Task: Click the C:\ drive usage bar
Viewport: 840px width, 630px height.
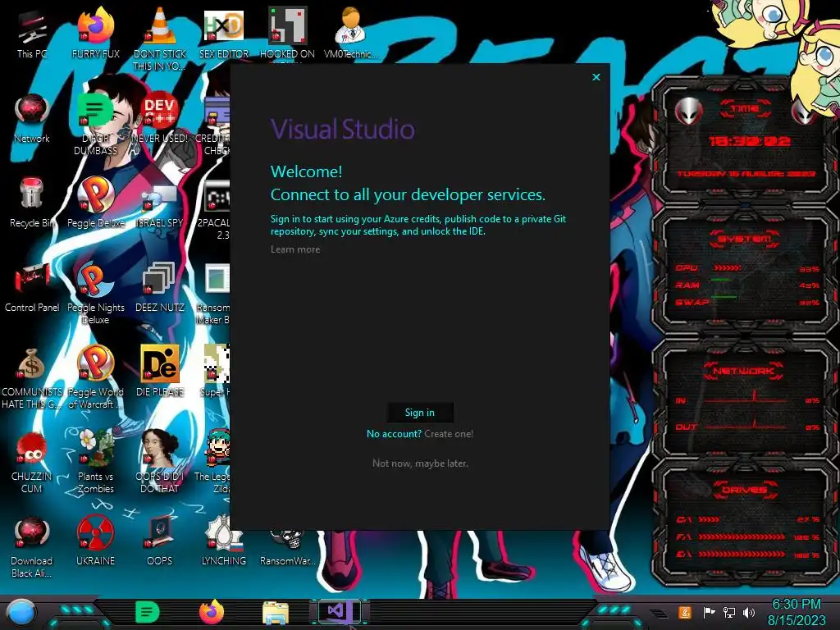Action: point(710,519)
